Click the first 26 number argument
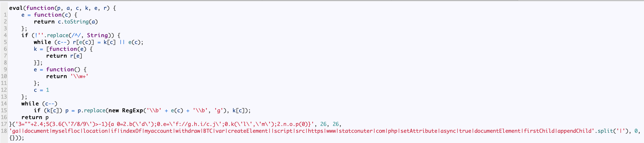 click(x=323, y=124)
